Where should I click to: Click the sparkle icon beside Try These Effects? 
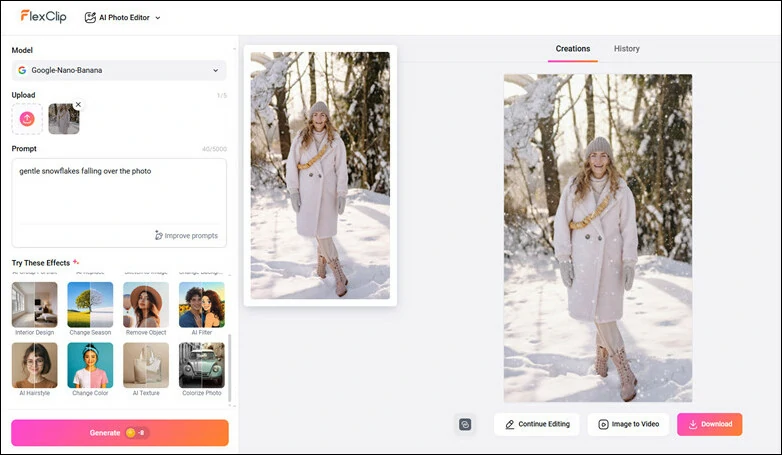[x=76, y=261]
